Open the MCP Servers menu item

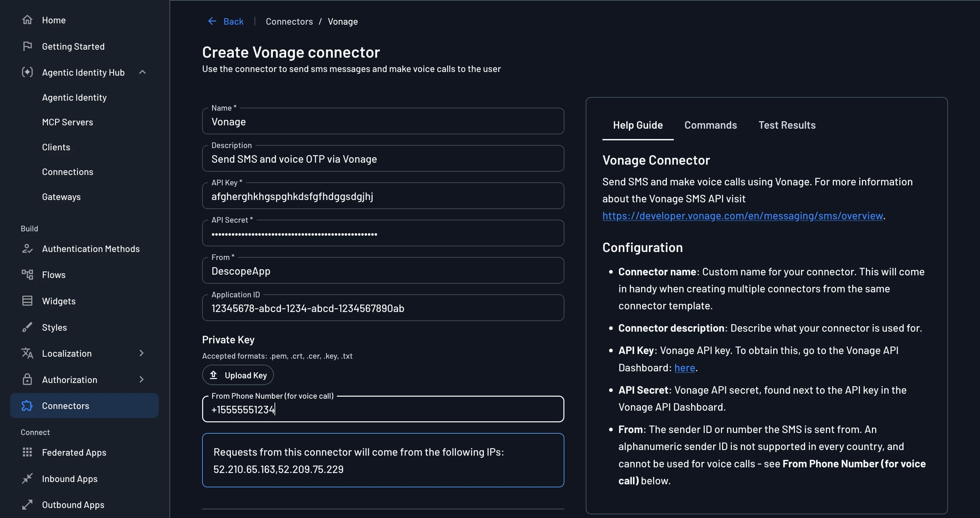point(67,122)
